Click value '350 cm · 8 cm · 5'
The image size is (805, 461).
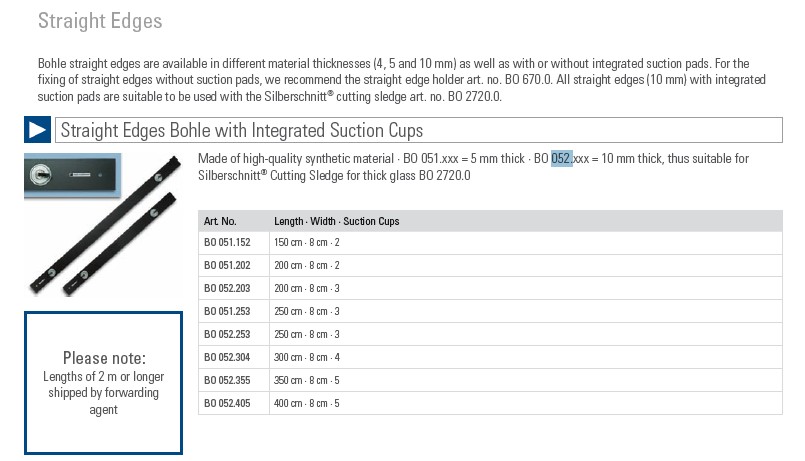click(306, 380)
